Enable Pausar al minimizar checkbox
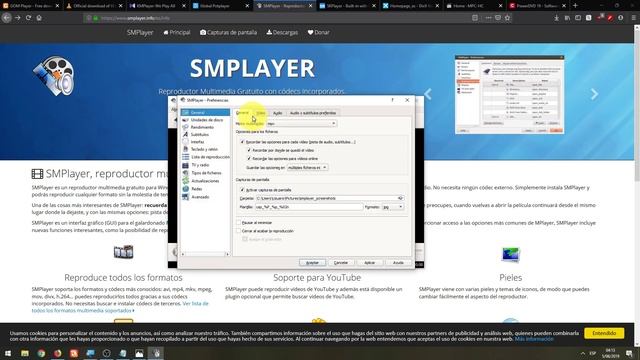This screenshot has height=360, width=640. [x=239, y=222]
